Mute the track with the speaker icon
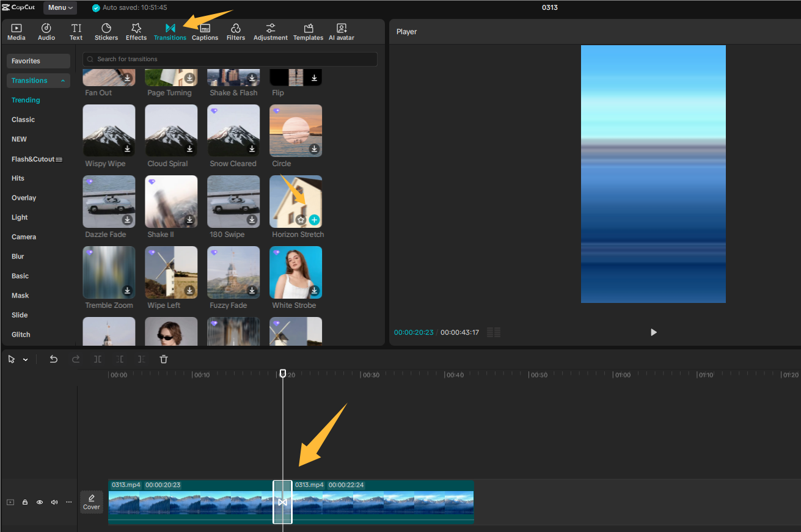 [54, 501]
